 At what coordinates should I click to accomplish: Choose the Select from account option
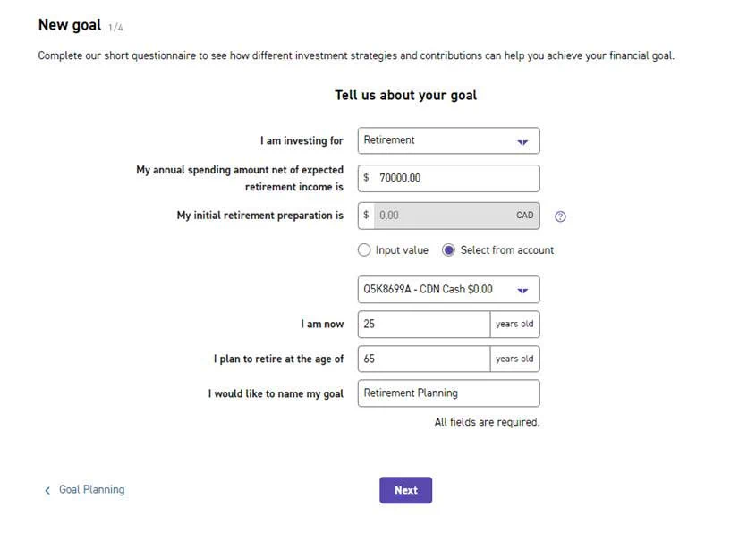click(449, 250)
